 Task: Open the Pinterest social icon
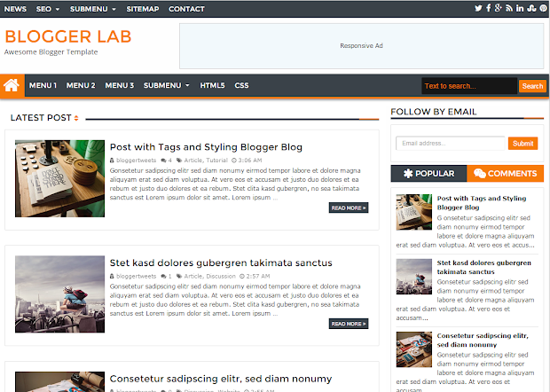click(543, 8)
